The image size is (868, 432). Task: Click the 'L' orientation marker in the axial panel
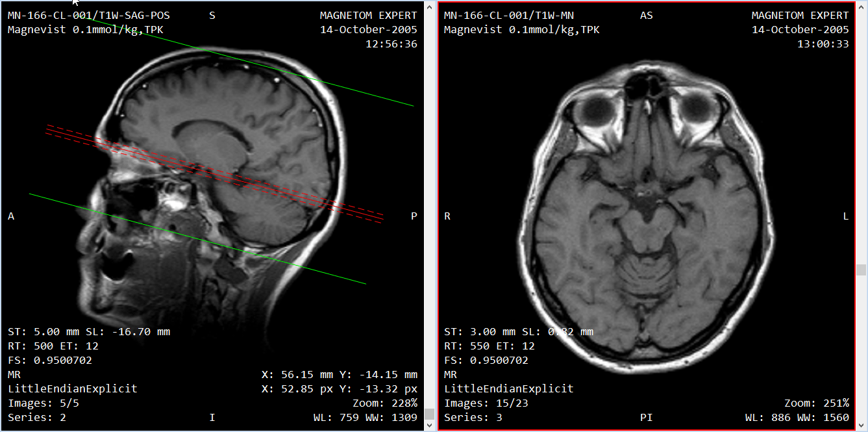(846, 216)
